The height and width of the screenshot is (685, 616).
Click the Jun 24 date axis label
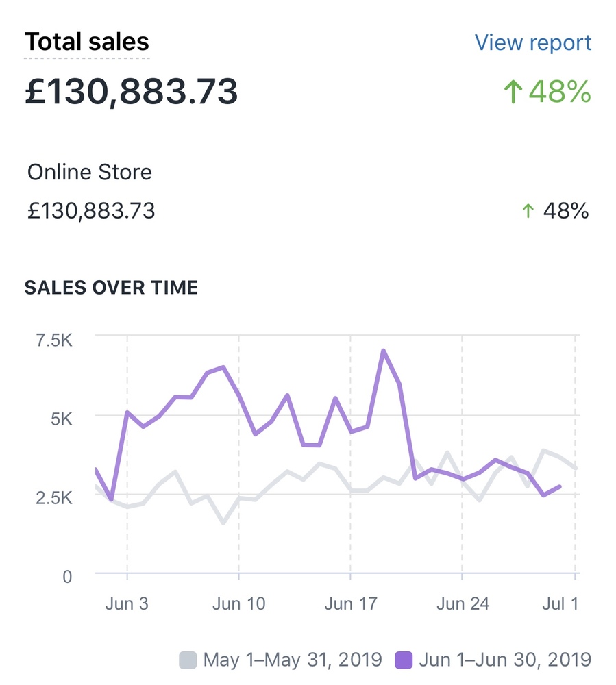463,603
